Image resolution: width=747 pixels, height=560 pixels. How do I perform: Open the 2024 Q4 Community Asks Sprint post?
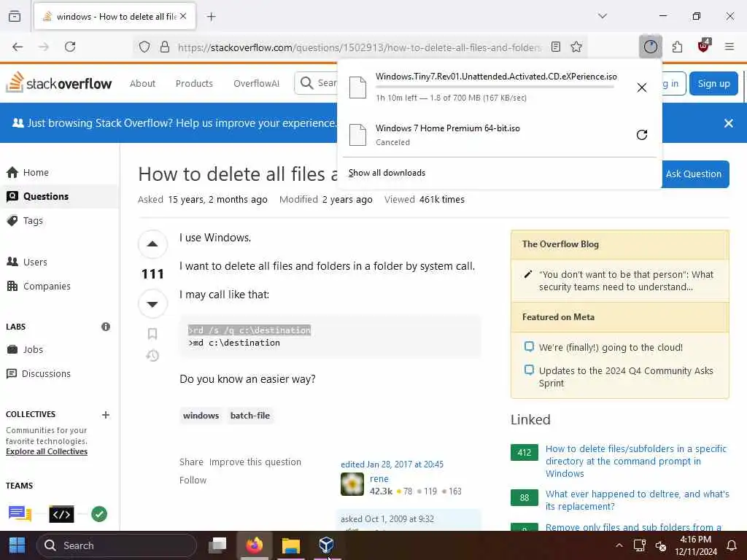click(626, 377)
